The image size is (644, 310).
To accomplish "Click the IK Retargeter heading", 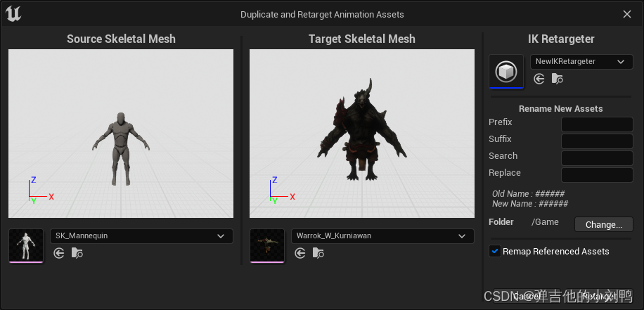I will (561, 39).
